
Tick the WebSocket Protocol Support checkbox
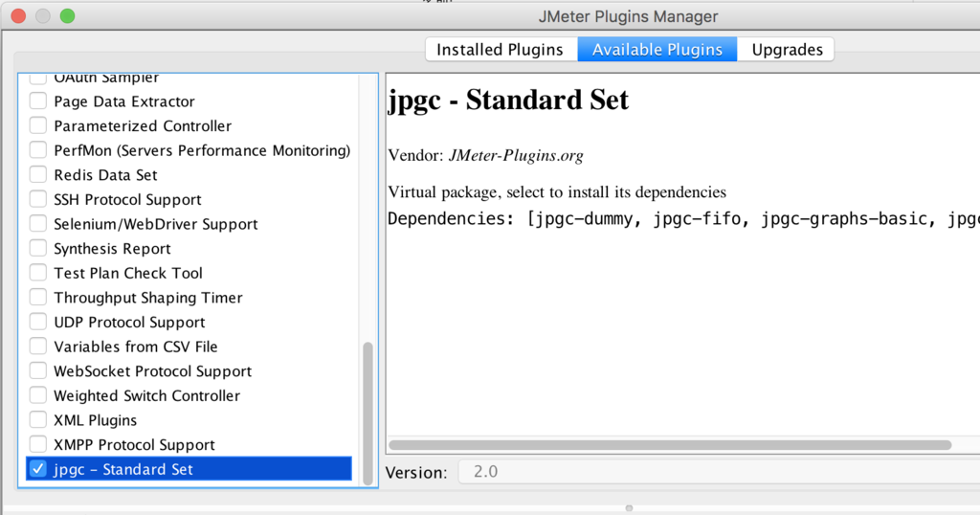point(38,370)
